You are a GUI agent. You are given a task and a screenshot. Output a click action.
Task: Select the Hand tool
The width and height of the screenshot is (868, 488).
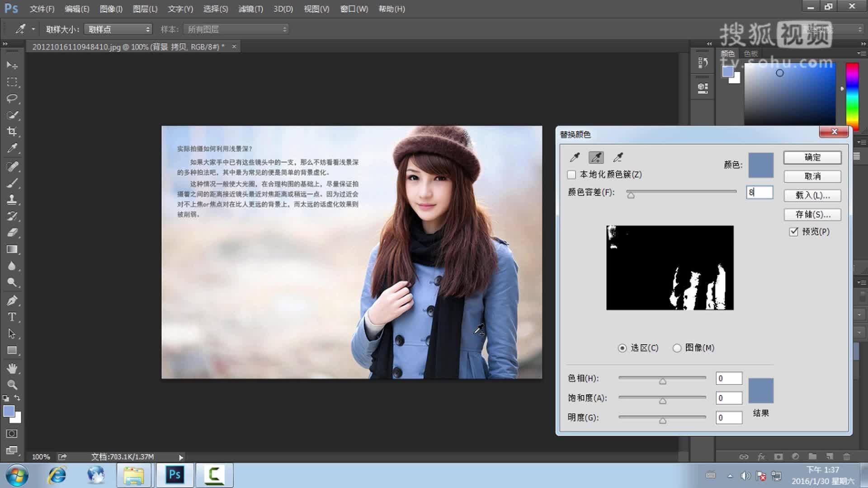[12, 368]
